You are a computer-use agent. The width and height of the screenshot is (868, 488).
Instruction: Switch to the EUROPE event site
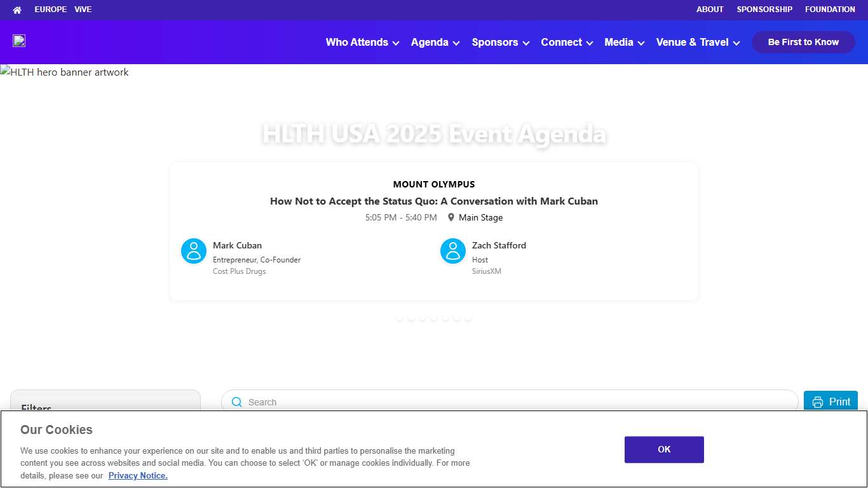(x=50, y=10)
